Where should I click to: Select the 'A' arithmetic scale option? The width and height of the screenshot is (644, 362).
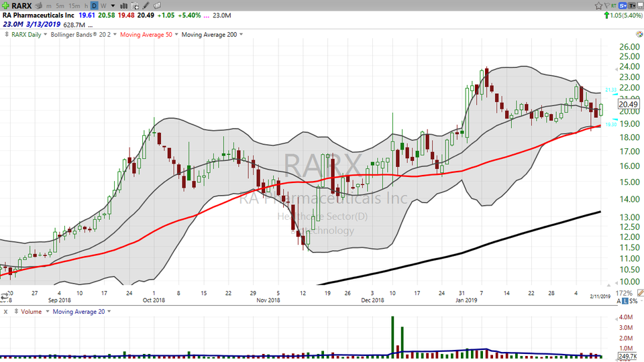point(619,301)
